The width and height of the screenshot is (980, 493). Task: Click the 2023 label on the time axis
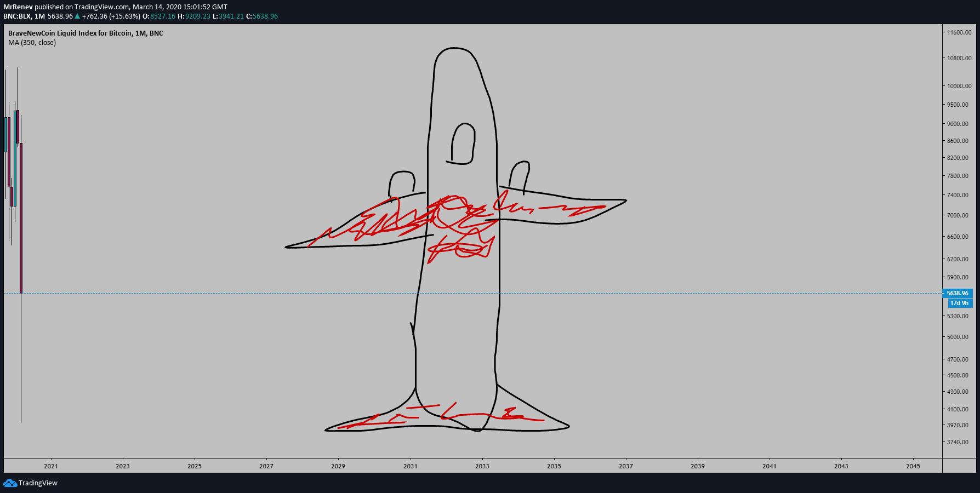123,466
